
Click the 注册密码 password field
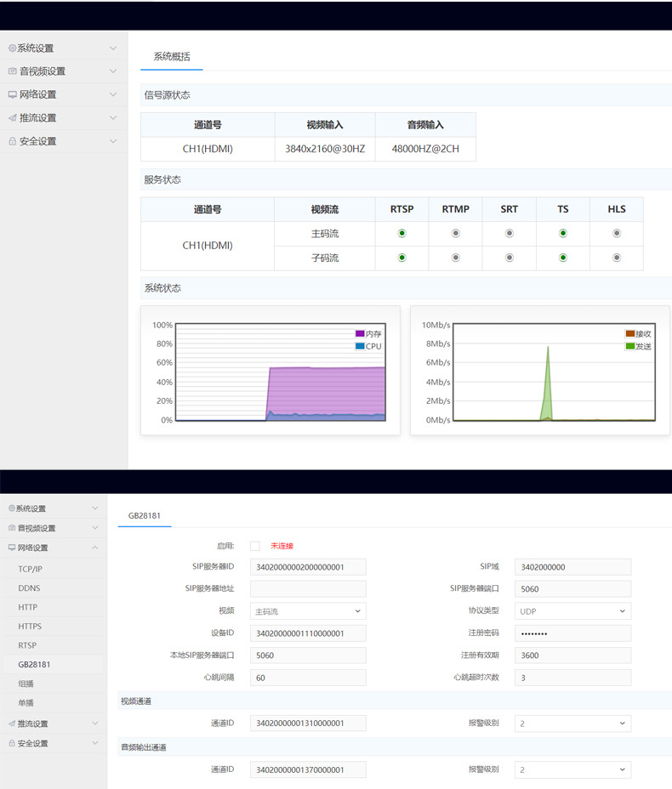point(572,633)
